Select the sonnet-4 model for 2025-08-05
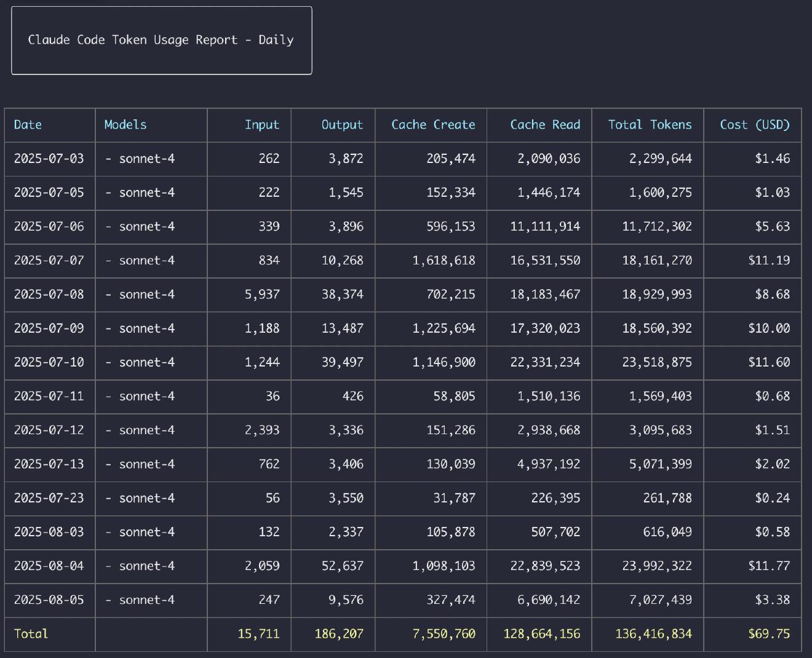 [146, 600]
